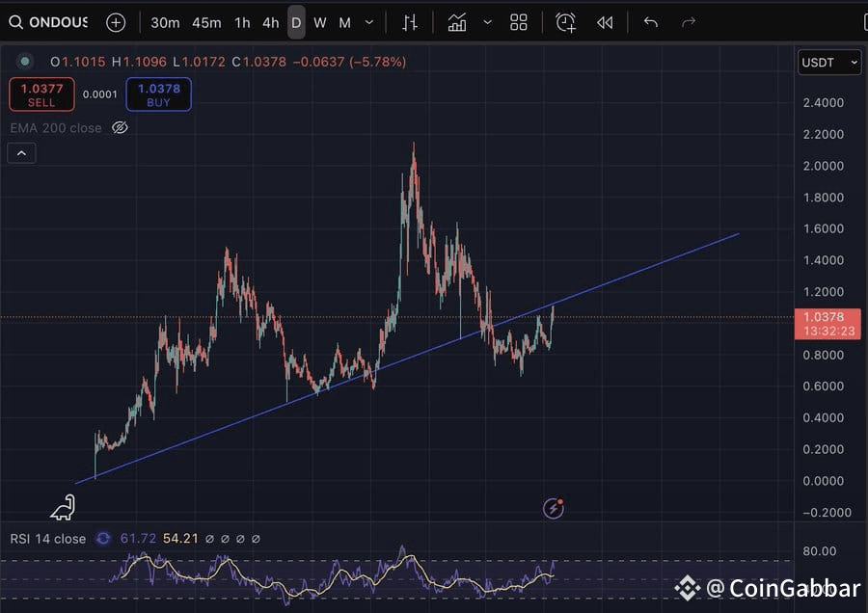Open the layout grid templates icon
Screen dimensions: 868x613
(519, 22)
